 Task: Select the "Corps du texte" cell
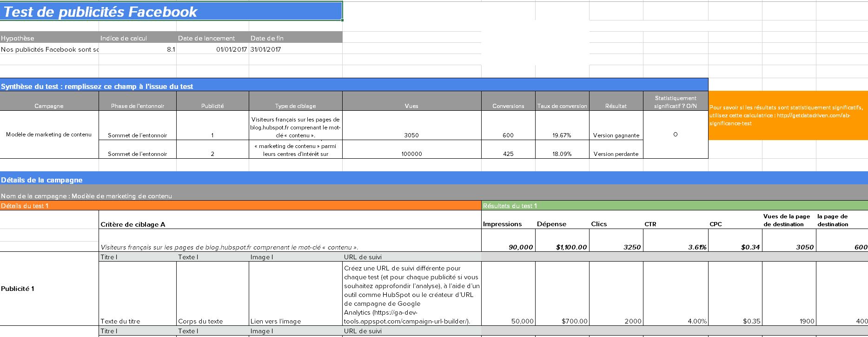point(213,294)
